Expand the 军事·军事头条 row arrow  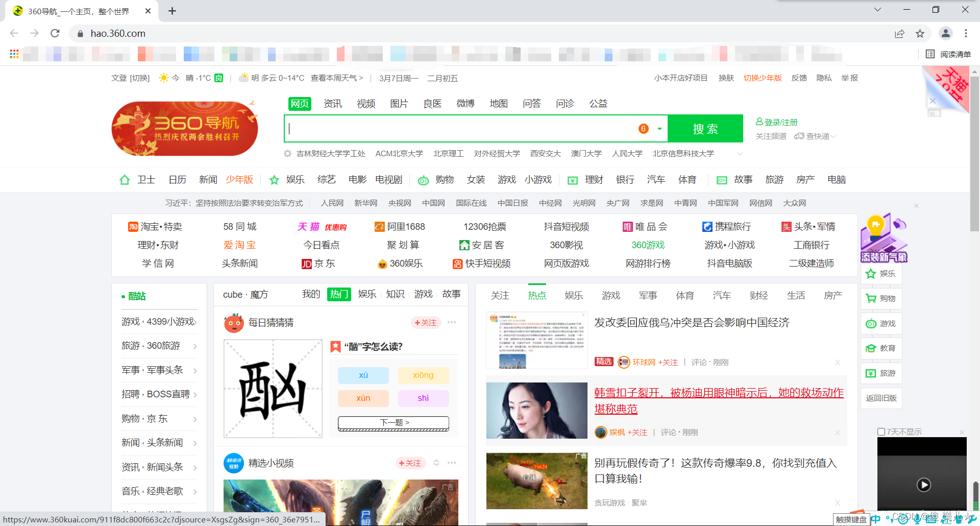click(195, 370)
